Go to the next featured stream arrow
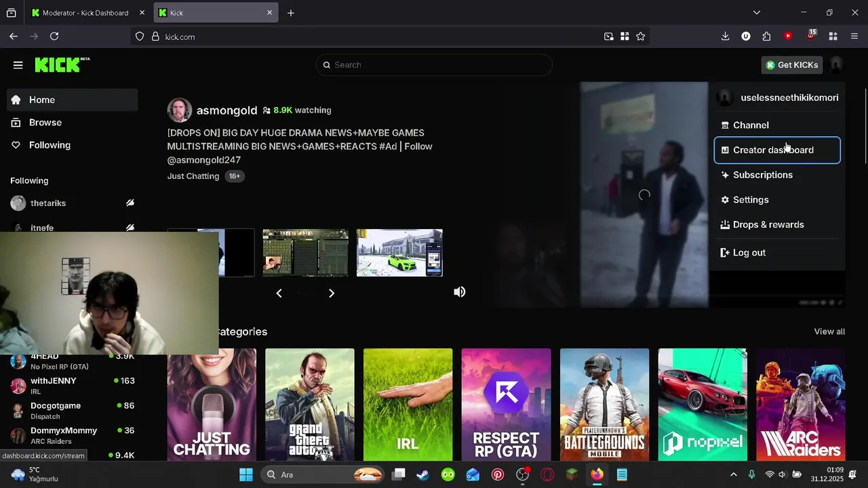The height and width of the screenshot is (488, 868). point(332,293)
